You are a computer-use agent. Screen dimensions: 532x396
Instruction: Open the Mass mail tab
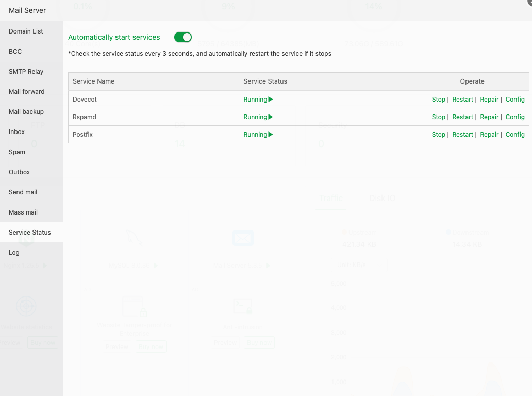23,212
